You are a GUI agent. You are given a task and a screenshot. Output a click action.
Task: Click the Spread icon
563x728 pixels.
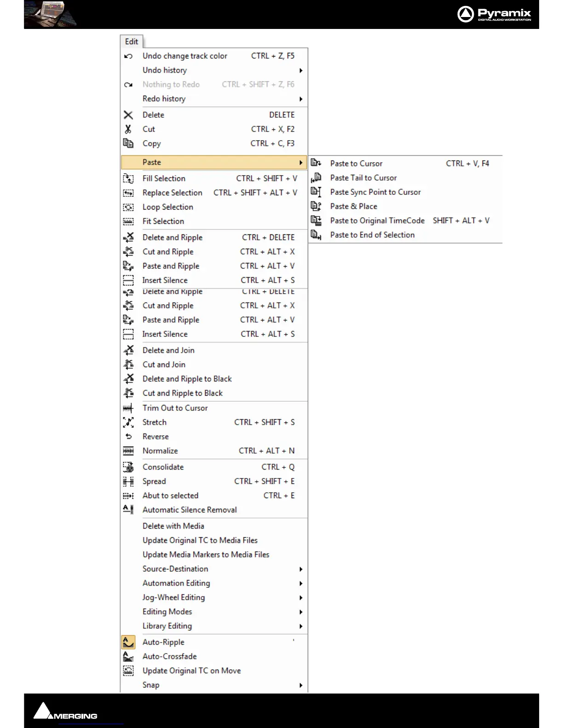click(128, 481)
